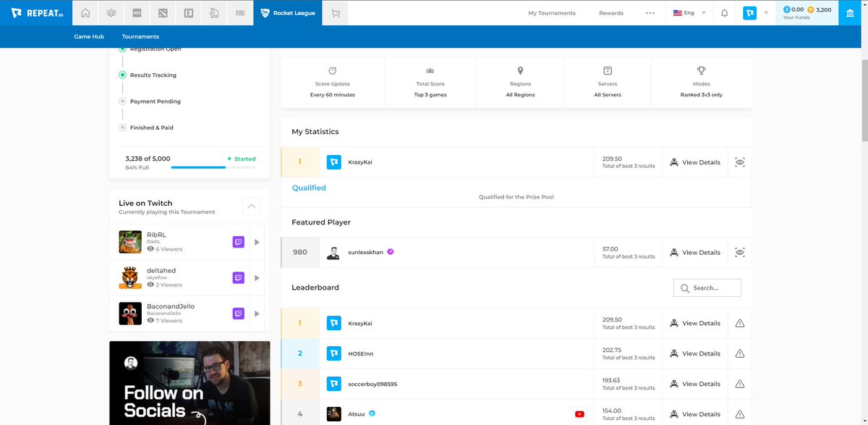The image size is (868, 425).
Task: Open BaconandJello's avatar thumbnail
Action: pos(130,314)
